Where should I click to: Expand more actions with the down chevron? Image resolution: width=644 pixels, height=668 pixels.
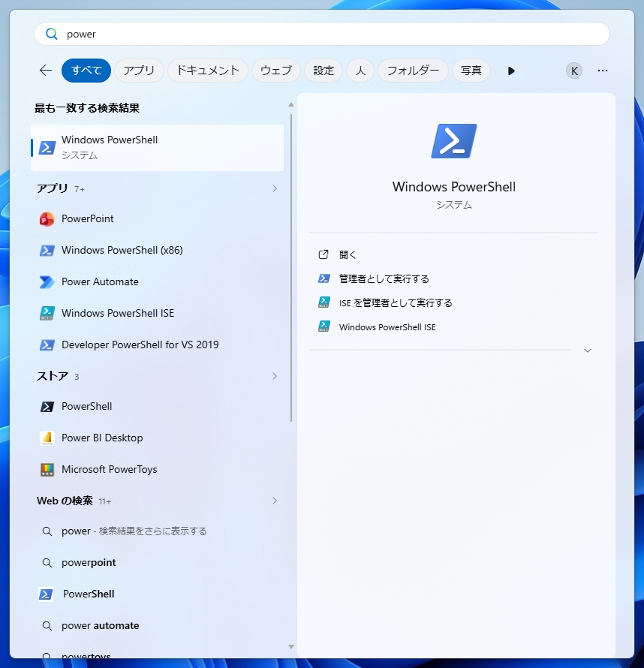click(588, 351)
